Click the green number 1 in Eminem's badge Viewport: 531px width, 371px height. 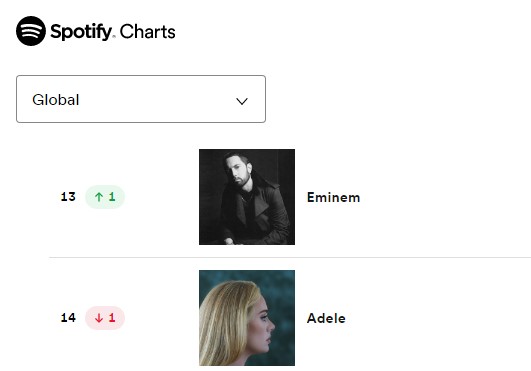click(x=112, y=197)
